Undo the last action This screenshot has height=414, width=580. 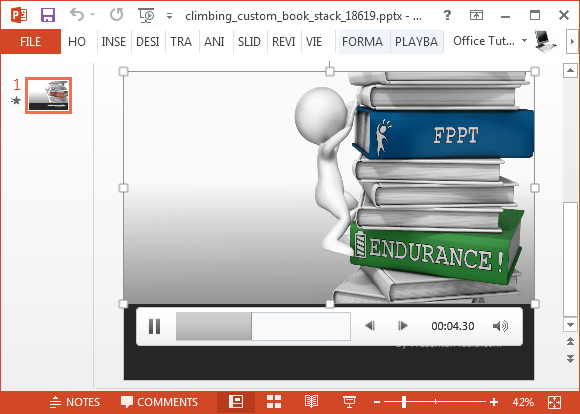pos(77,15)
